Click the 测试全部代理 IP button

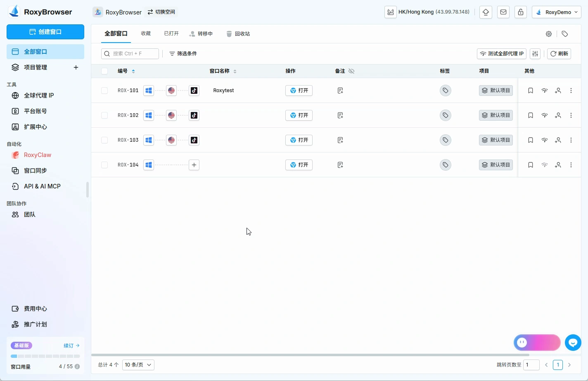pos(502,54)
